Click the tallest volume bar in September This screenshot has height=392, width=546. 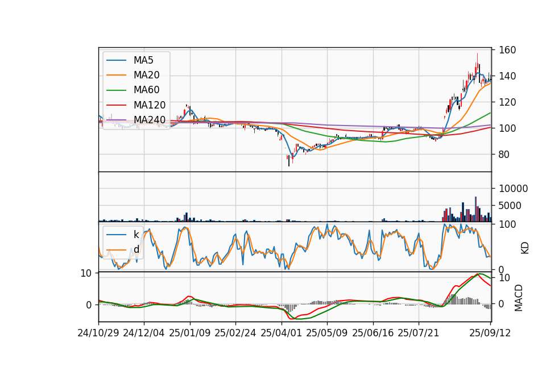click(475, 210)
